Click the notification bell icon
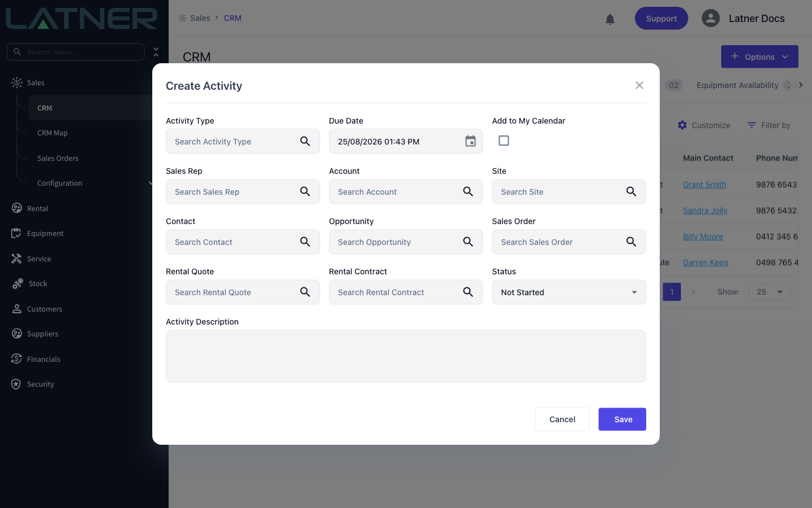Viewport: 812px width, 508px height. coord(610,19)
